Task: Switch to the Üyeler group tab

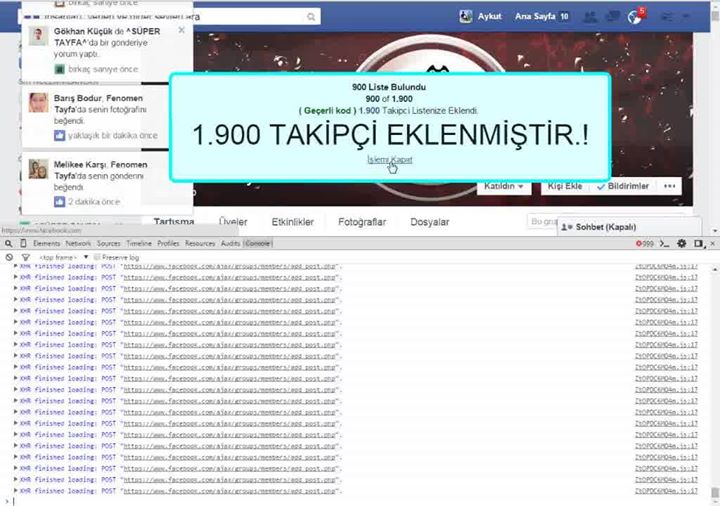Action: [233, 222]
